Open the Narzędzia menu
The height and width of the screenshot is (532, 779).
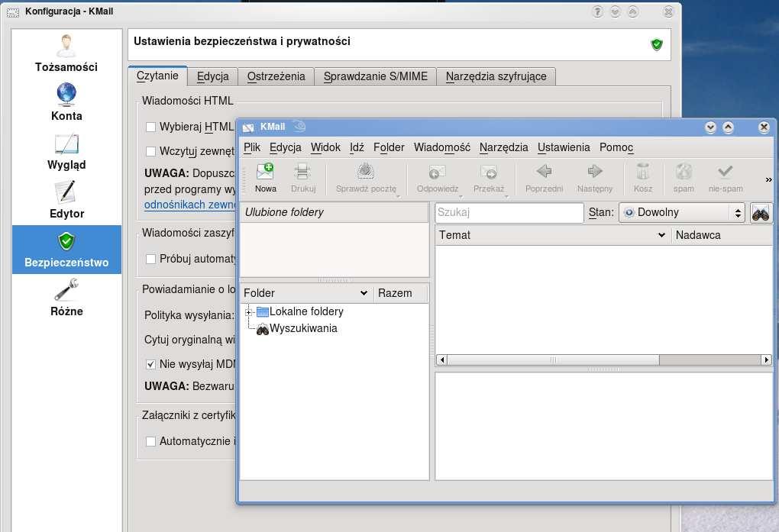coord(504,147)
